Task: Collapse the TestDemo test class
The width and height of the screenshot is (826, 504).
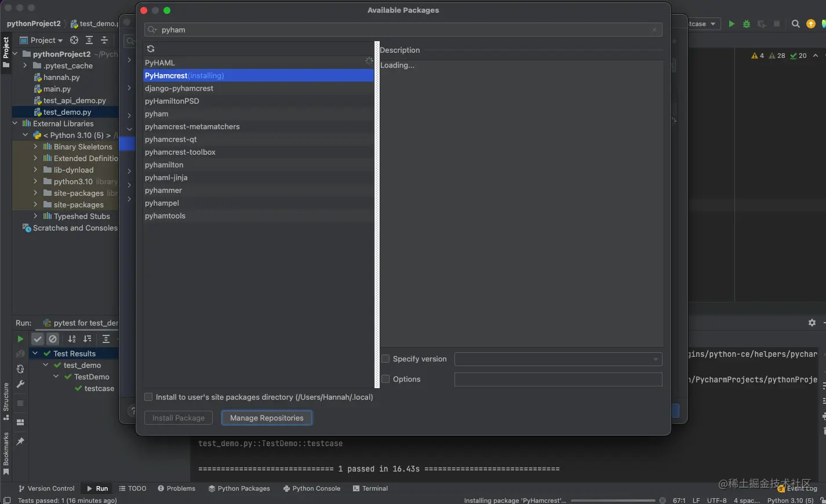Action: [56, 377]
